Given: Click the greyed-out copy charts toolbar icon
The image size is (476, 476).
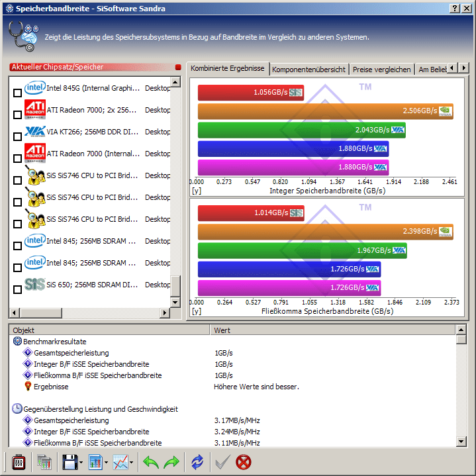Looking at the screenshot, I should coord(44,462).
